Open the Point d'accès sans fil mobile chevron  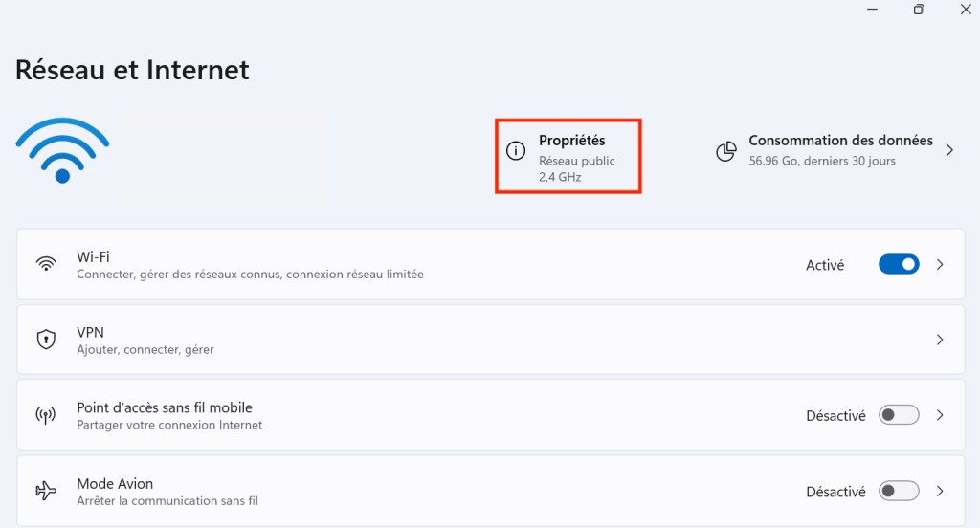pos(941,415)
